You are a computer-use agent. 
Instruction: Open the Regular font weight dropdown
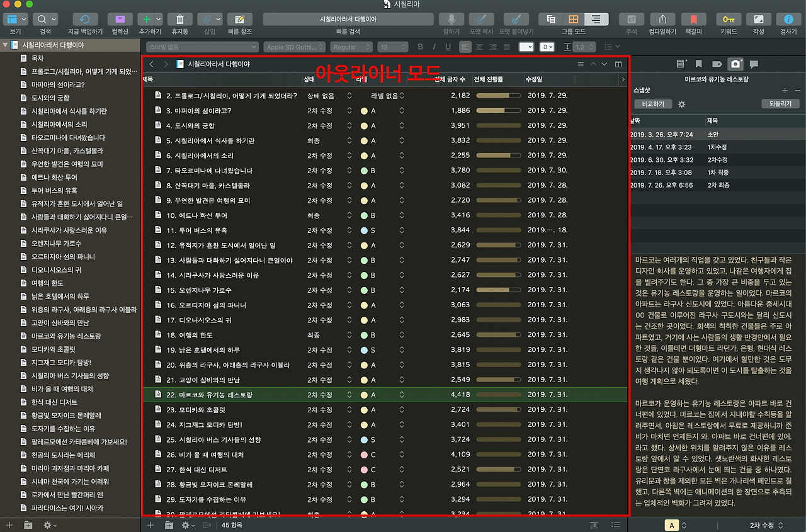tap(351, 47)
